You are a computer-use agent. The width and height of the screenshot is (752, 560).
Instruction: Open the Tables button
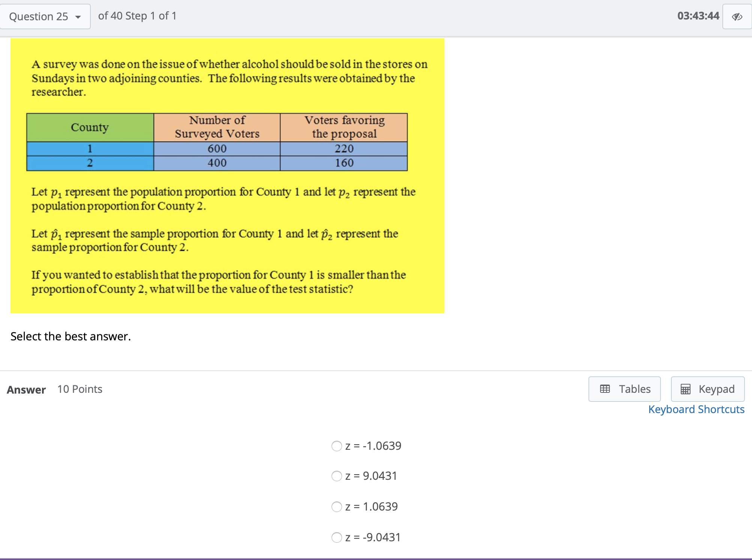(624, 389)
